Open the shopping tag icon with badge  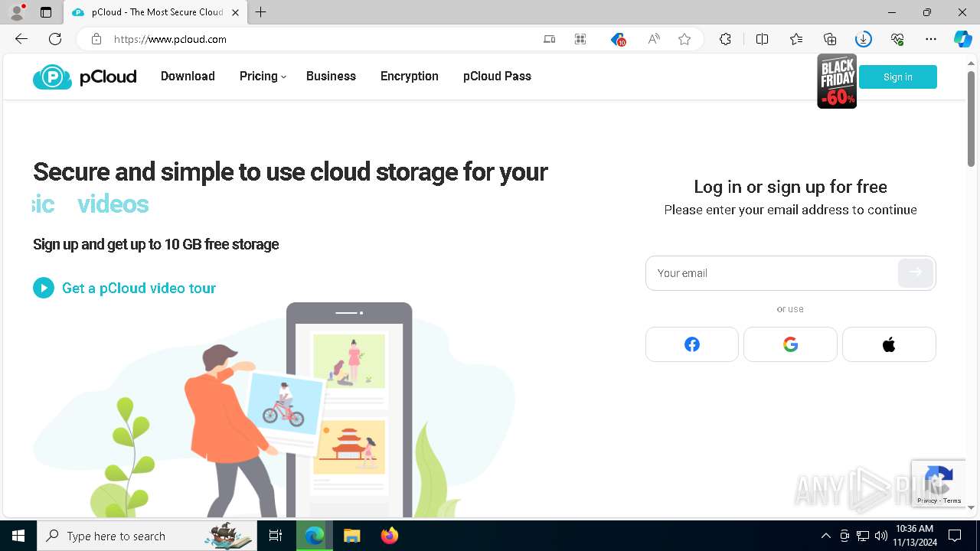pyautogui.click(x=618, y=39)
